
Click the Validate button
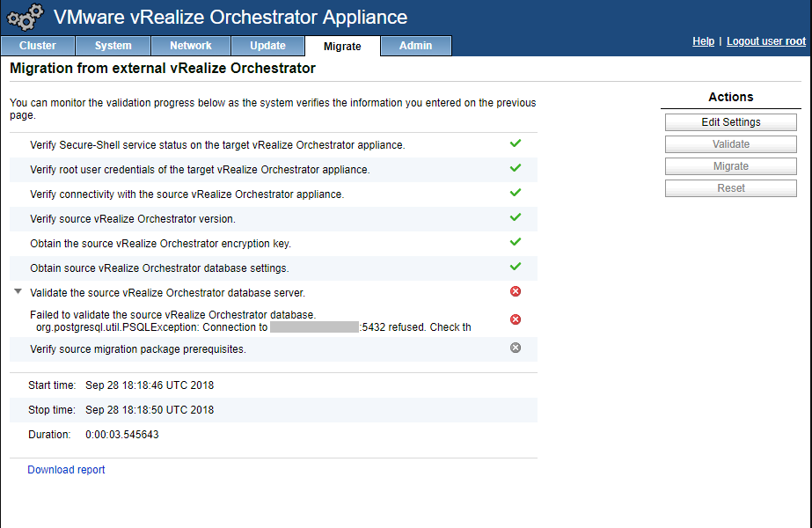(x=731, y=144)
